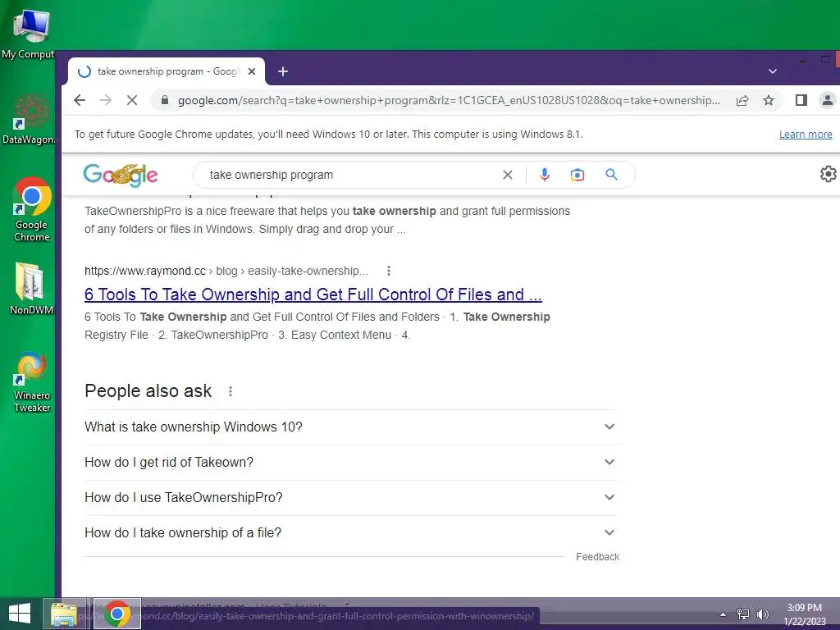Select Google Chrome desktop shortcut
The height and width of the screenshot is (630, 840).
point(32,209)
